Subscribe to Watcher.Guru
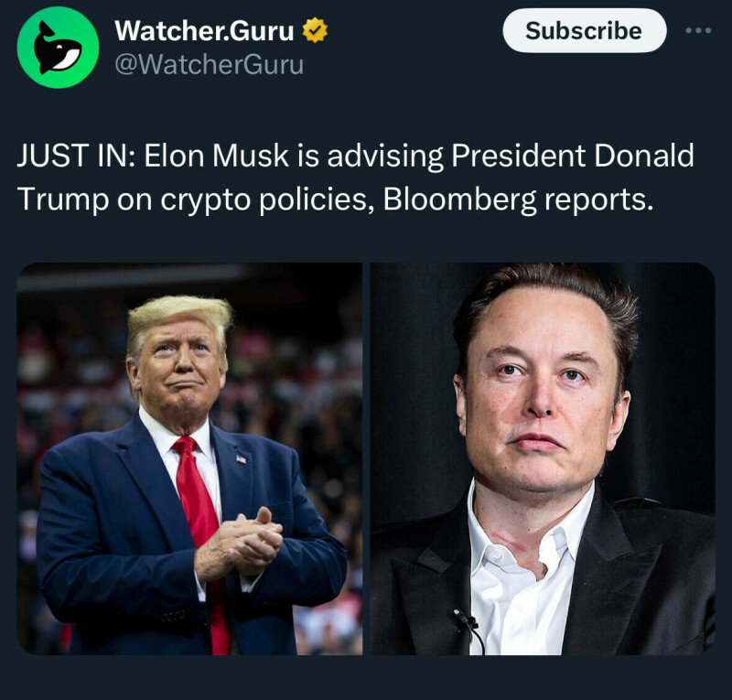The image size is (732, 700). pos(584,30)
